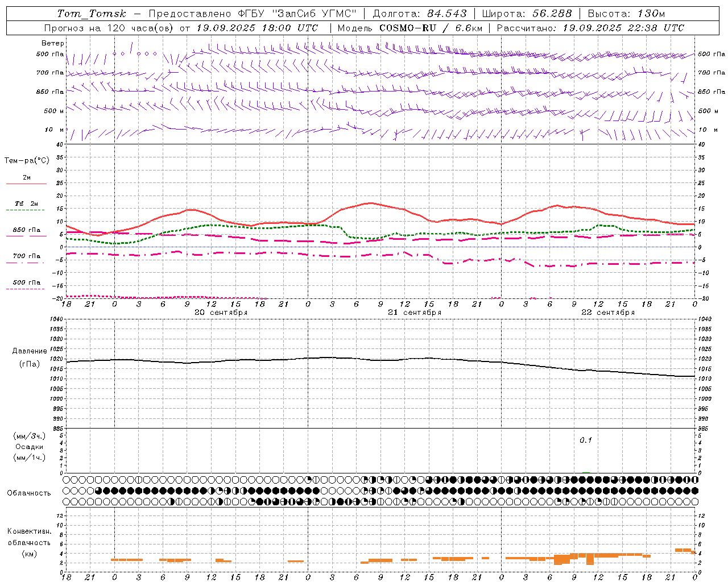Click the '22 сентября' date label
This screenshot has width=728, height=582.
pos(608,312)
